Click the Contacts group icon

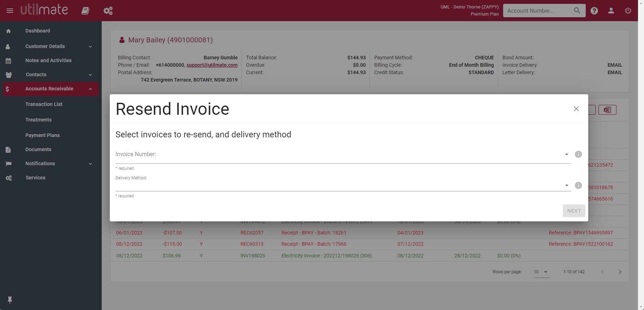[9, 75]
